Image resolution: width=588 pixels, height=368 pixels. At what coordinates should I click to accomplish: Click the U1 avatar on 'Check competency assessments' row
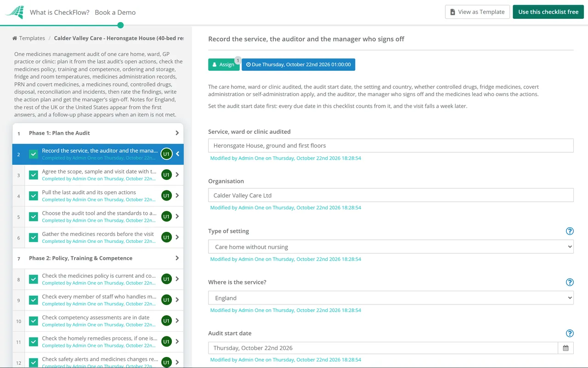pos(166,321)
